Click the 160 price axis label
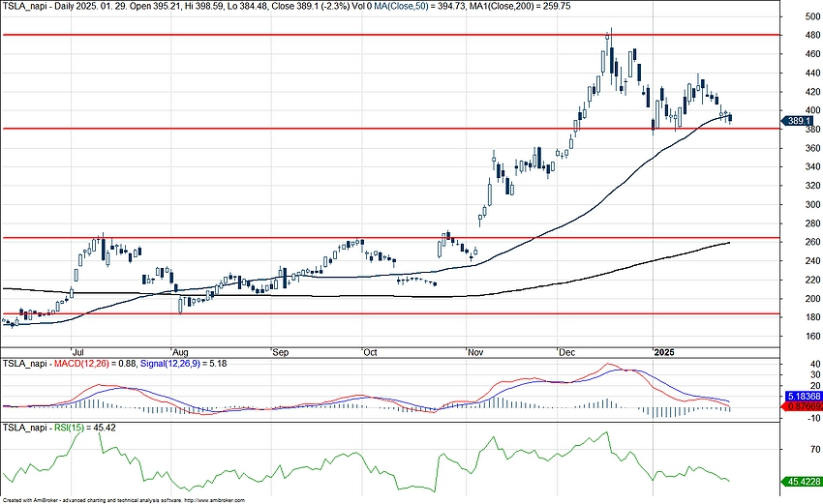This screenshot has width=823, height=504. pos(812,337)
